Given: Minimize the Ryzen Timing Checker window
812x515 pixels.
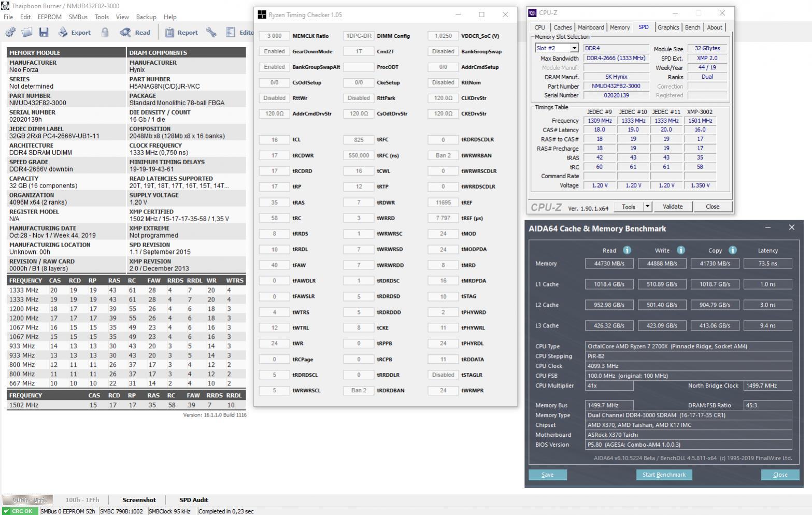Looking at the screenshot, I should click(x=458, y=15).
